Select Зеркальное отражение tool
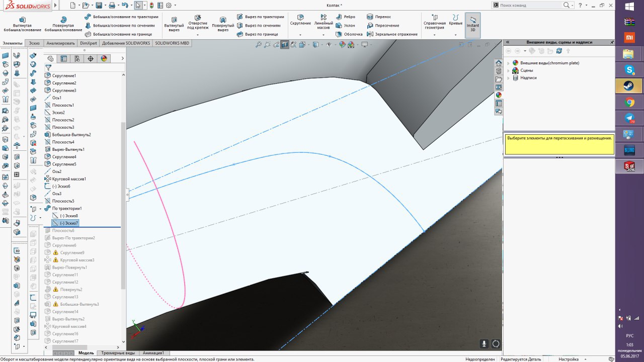The image size is (644, 362). (x=392, y=34)
